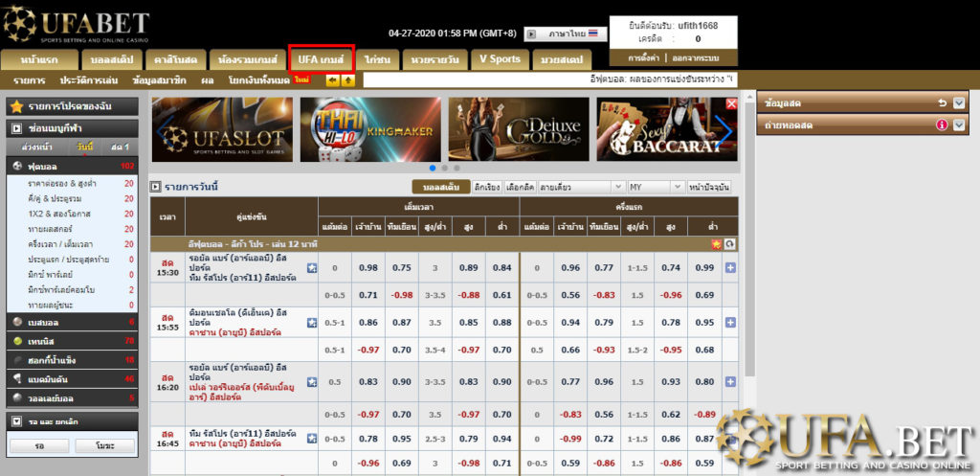This screenshot has height=476, width=980.
Task: Select วอลเลย์บอล volleyball sport icon
Action: point(17,398)
